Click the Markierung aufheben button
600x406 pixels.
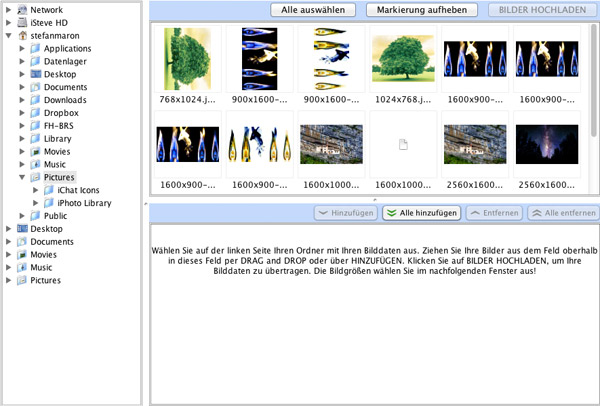tap(422, 10)
